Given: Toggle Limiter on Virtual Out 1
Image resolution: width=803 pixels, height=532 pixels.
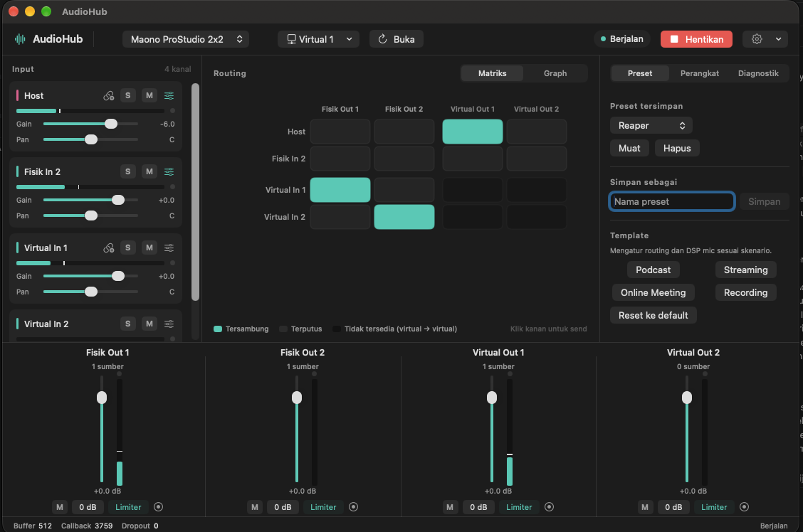Looking at the screenshot, I should coord(519,507).
